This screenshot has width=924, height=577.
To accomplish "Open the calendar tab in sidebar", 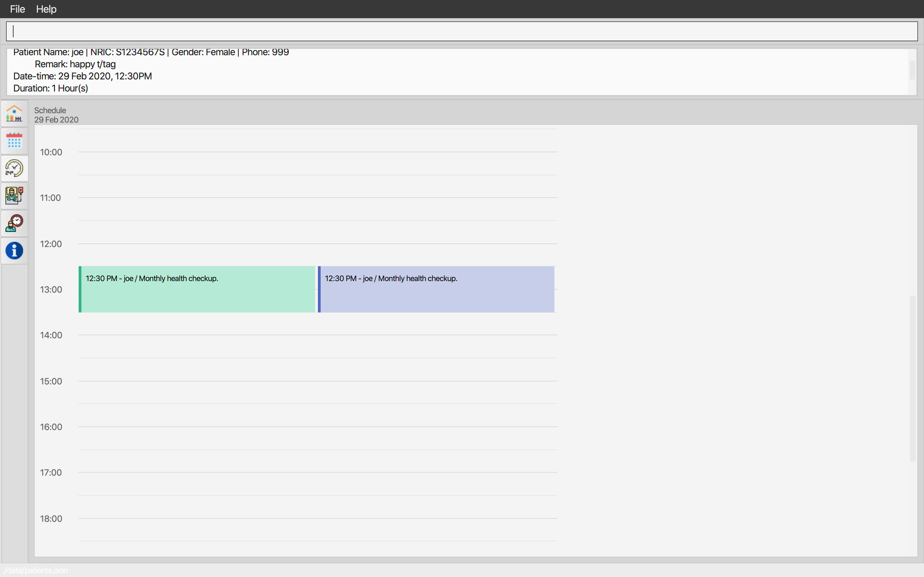I will [14, 141].
